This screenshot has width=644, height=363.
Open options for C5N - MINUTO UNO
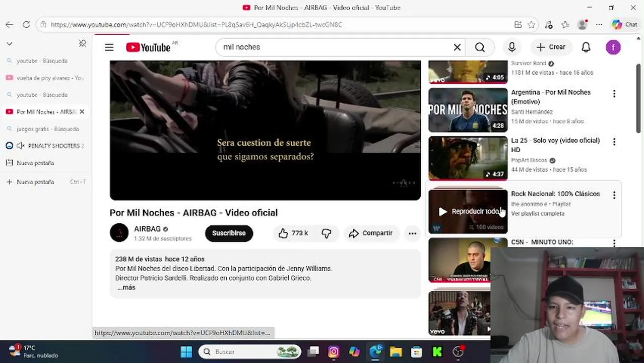[x=614, y=243]
